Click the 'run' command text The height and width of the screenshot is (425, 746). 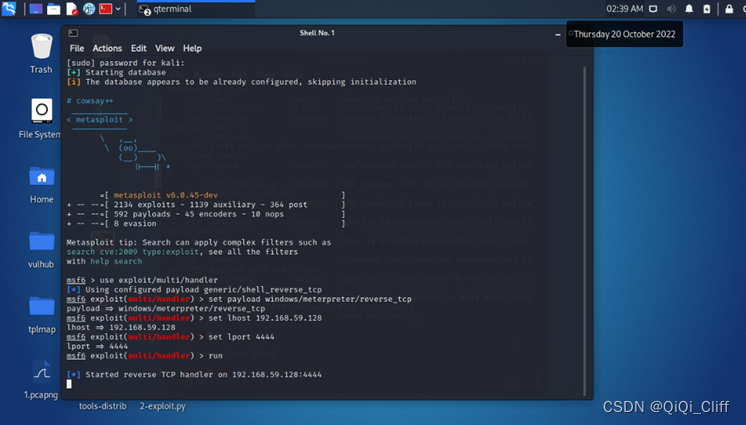216,356
